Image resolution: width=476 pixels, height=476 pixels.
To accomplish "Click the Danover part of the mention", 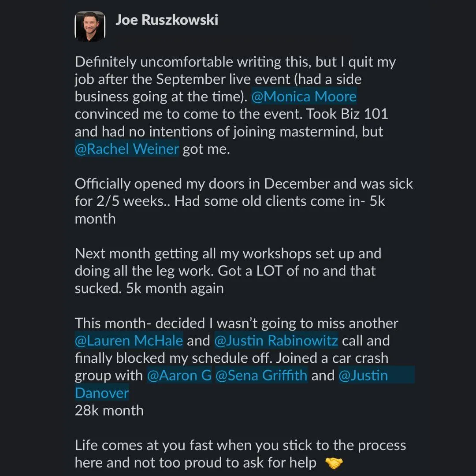I will click(x=102, y=393).
